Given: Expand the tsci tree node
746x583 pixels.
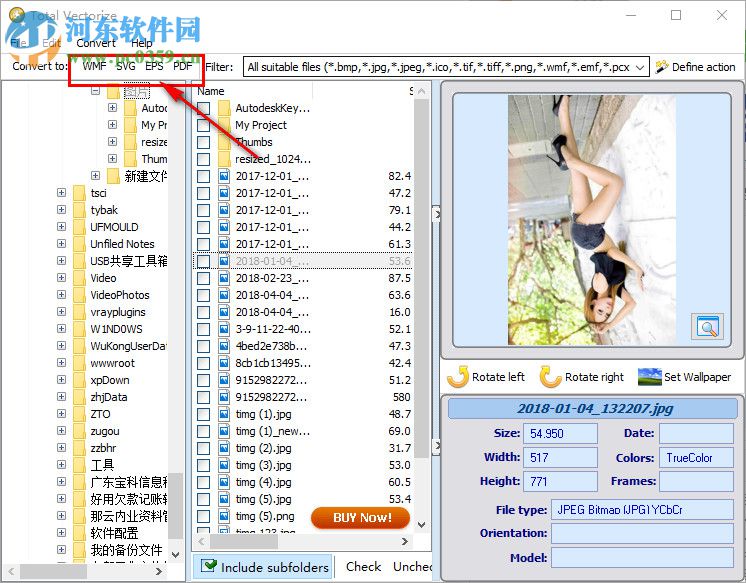Looking at the screenshot, I should coord(61,193).
